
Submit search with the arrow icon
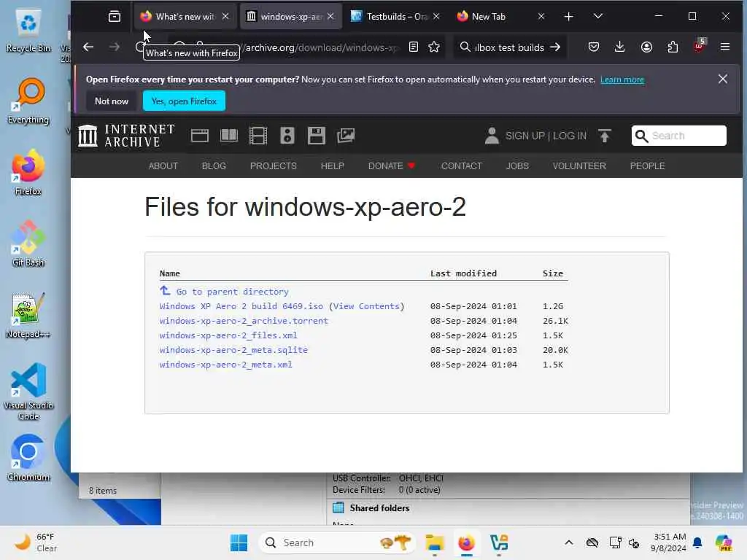pyautogui.click(x=555, y=47)
